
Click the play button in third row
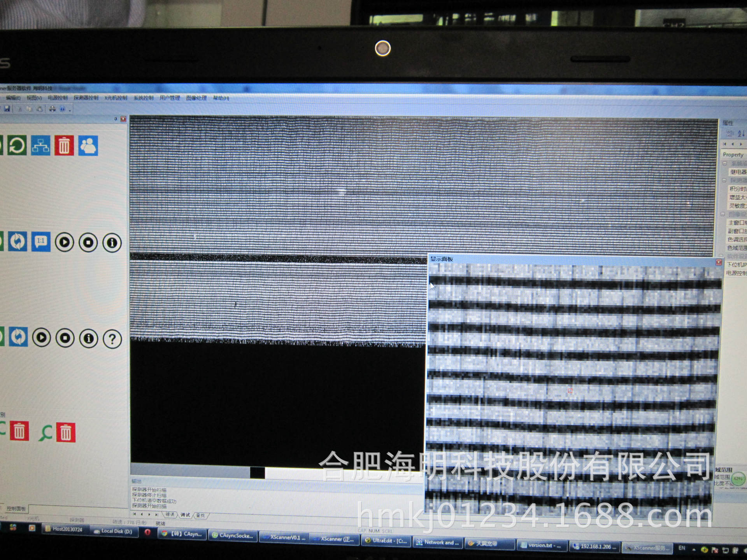(41, 338)
